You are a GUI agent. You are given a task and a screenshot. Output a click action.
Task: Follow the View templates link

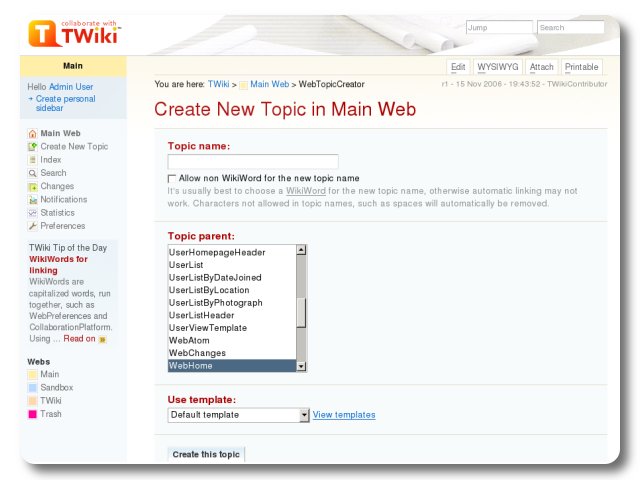tap(344, 415)
